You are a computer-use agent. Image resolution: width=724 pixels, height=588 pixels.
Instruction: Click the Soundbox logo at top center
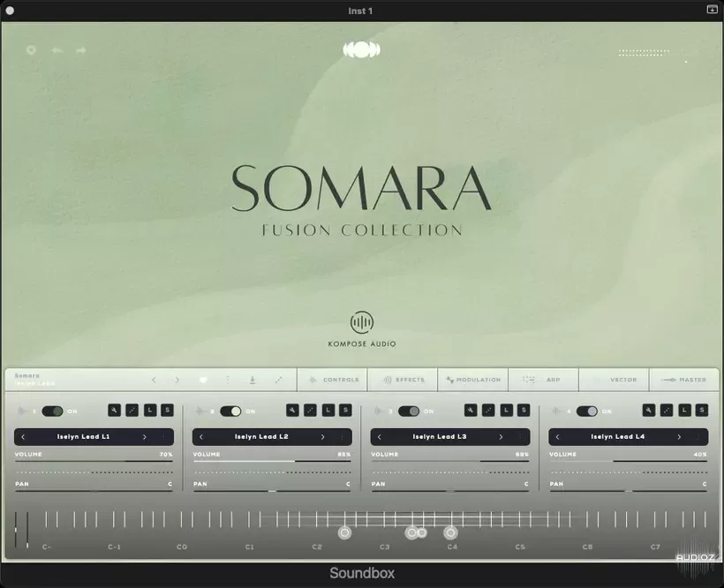(x=361, y=49)
